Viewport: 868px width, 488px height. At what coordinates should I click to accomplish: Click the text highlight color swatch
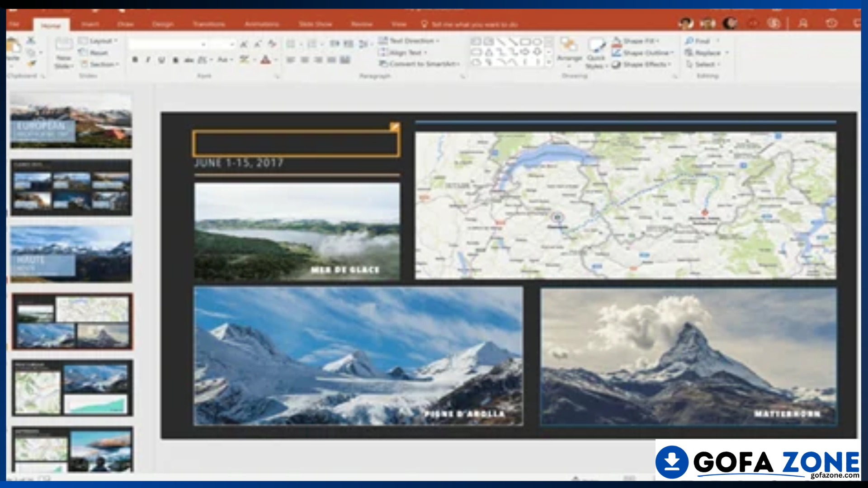245,60
